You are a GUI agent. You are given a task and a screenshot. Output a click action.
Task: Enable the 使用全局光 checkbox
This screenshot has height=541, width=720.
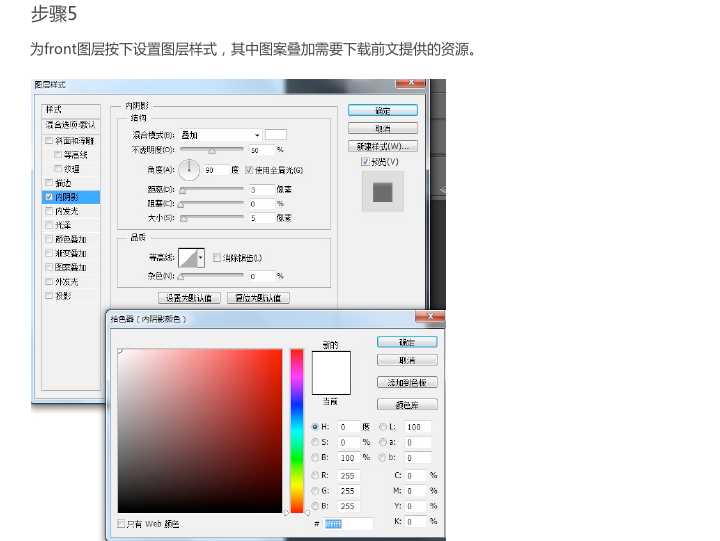tap(249, 170)
